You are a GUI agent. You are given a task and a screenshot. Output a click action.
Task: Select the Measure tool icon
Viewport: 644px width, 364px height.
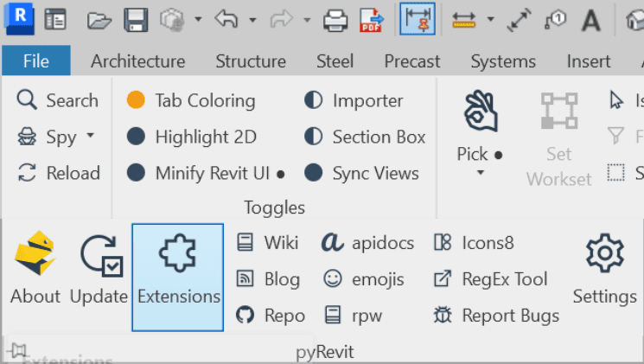click(x=463, y=19)
